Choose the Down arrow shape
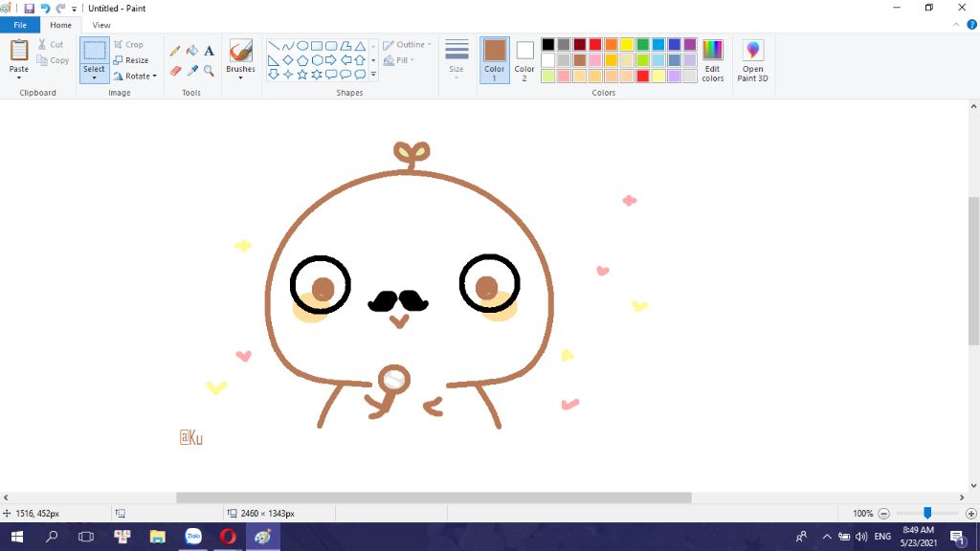This screenshot has width=980, height=551. point(274,75)
